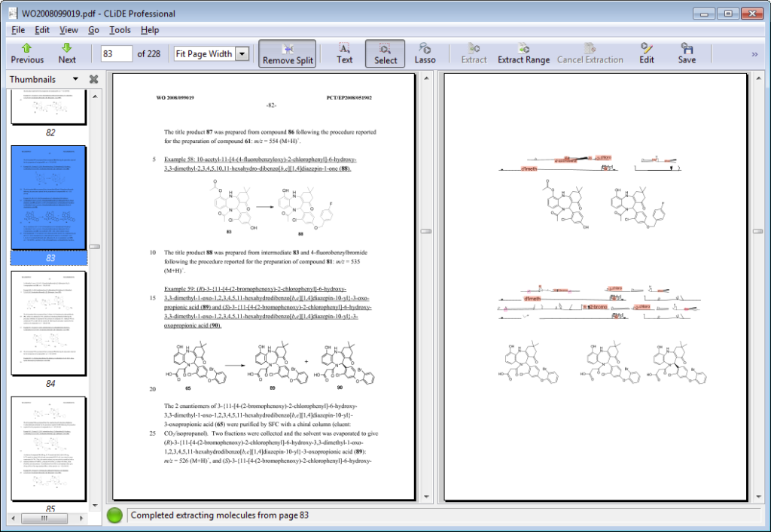Select the page 82 thumbnail
771x532 pixels.
pos(49,107)
